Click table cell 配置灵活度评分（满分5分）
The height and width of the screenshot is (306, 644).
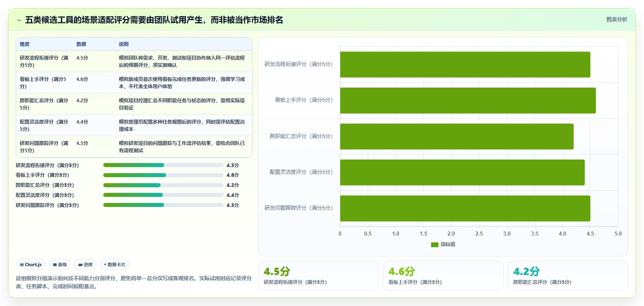click(x=44, y=126)
